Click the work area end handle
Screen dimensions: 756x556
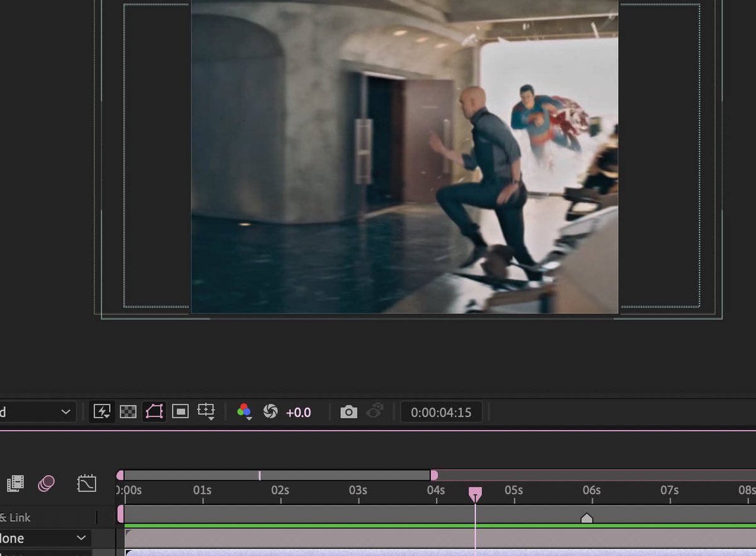point(433,475)
